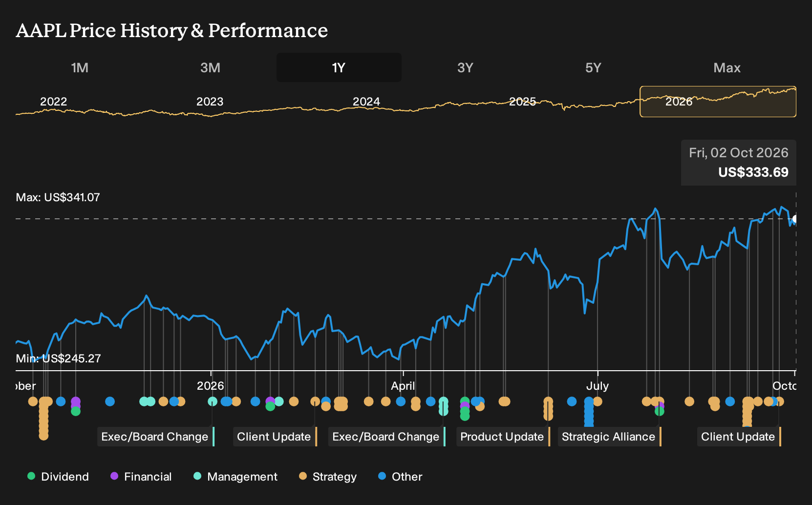Toggle Management events in the legend
Image resolution: width=812 pixels, height=505 pixels.
235,476
